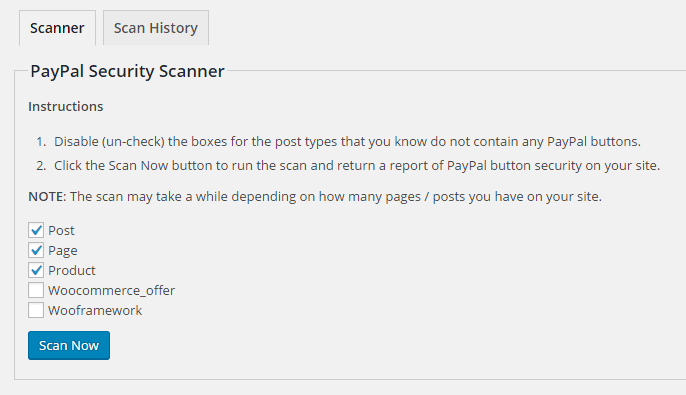The height and width of the screenshot is (395, 686).
Task: Click the Page label text
Action: 63,251
